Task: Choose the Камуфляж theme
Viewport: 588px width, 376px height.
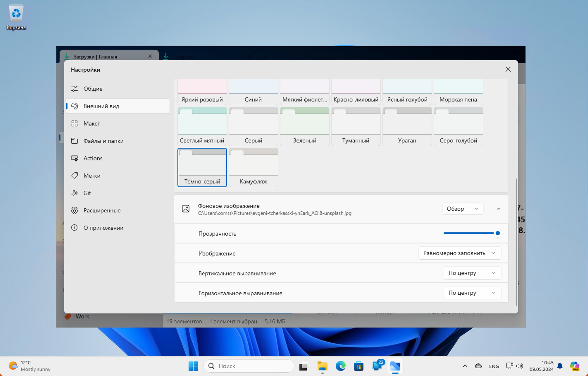Action: [253, 168]
